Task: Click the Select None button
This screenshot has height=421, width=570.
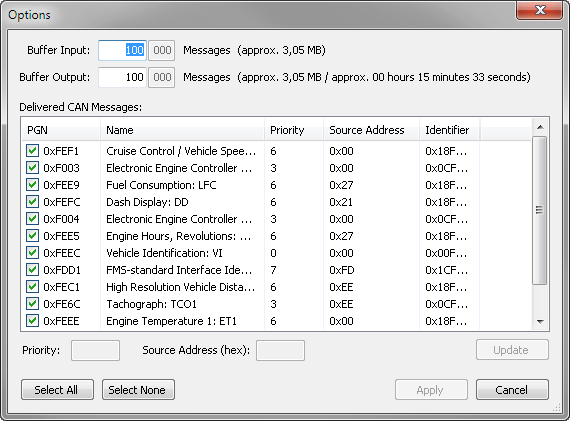Action: (x=139, y=390)
